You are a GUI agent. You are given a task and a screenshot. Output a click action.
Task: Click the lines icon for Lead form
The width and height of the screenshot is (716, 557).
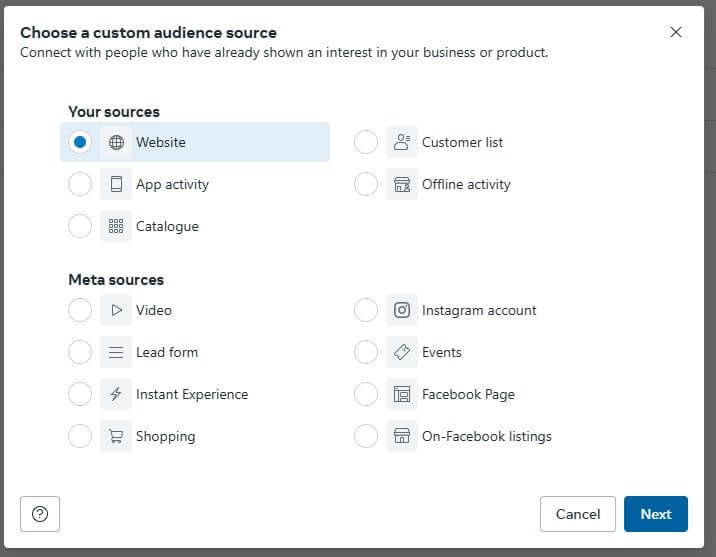(x=116, y=352)
